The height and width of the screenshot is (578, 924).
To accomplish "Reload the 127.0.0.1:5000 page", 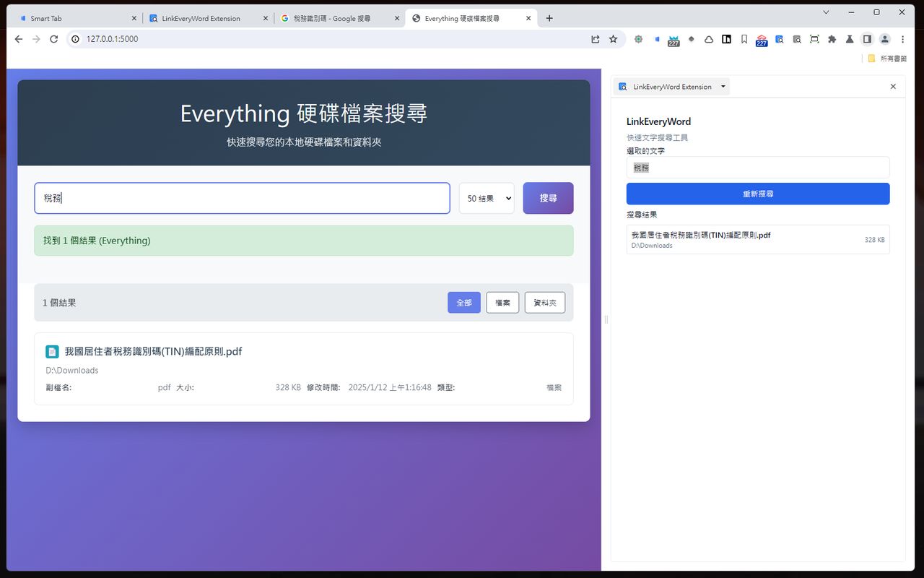I will [53, 39].
